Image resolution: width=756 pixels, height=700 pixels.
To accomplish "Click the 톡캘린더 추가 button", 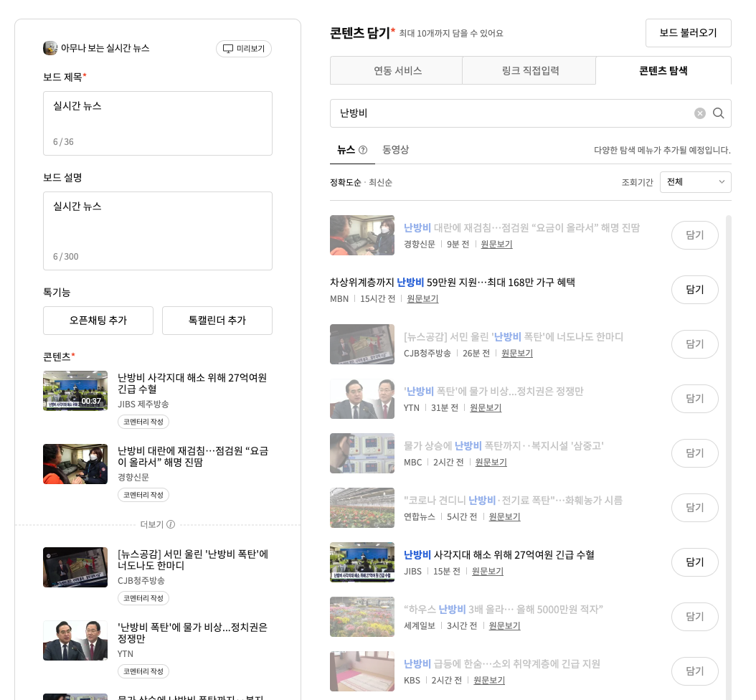I will 217,321.
